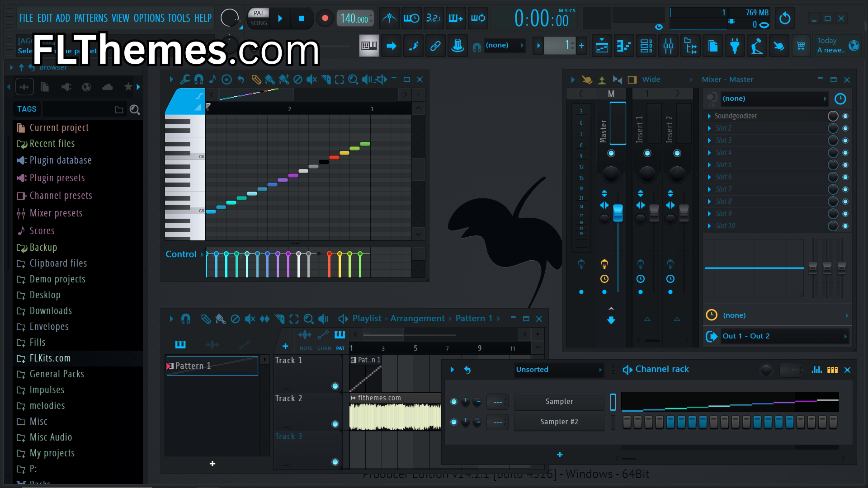Click the search icon in browser
The height and width of the screenshot is (488, 868).
pos(134,109)
